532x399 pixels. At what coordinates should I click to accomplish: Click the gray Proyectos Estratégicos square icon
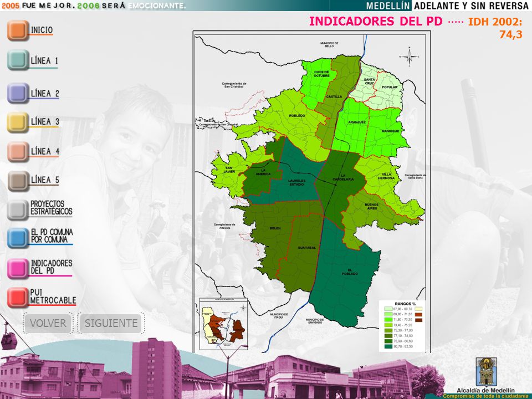pyautogui.click(x=18, y=209)
